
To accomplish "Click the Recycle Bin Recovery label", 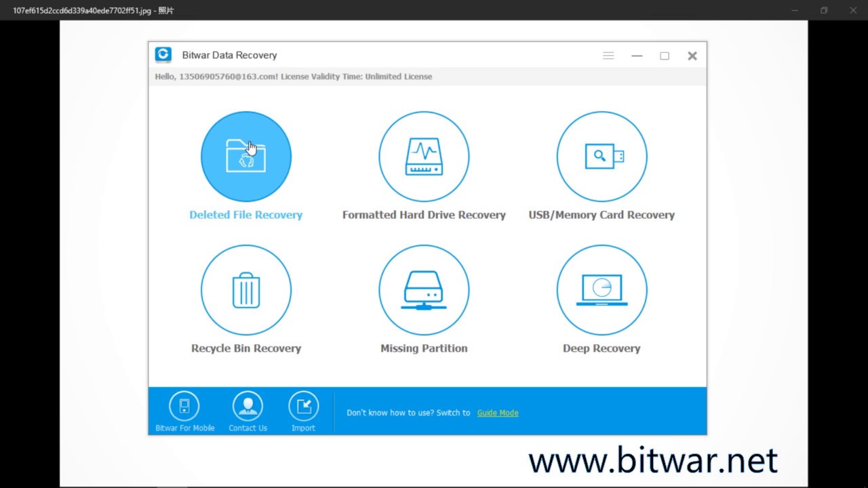I will [246, 348].
